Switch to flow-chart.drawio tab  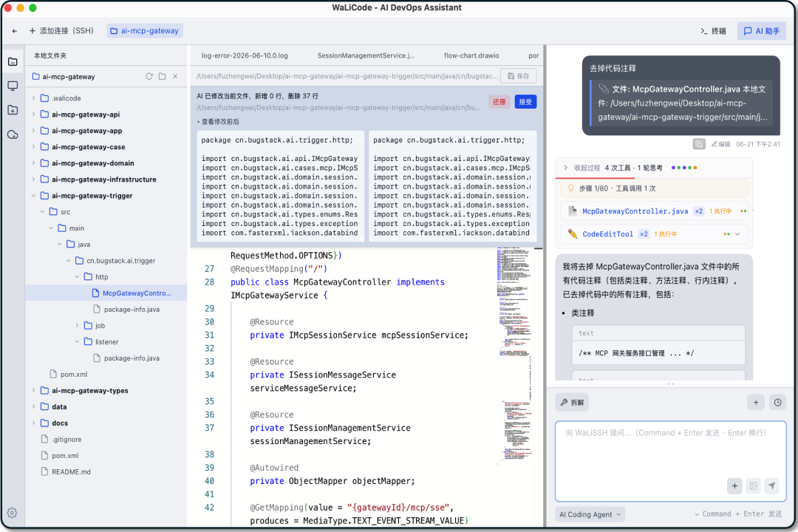click(471, 55)
